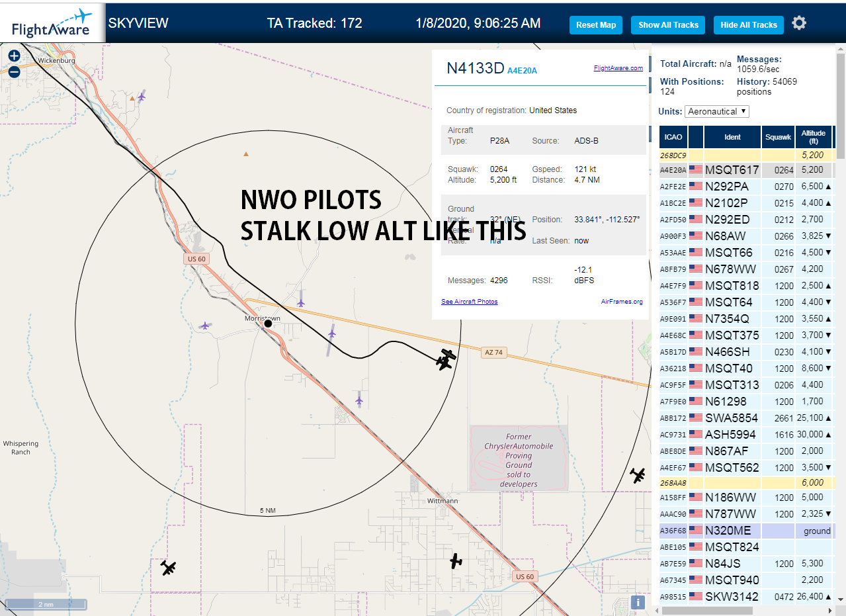Select the tracked aircraft icon near AZ 74
This screenshot has width=846, height=616.
[446, 359]
